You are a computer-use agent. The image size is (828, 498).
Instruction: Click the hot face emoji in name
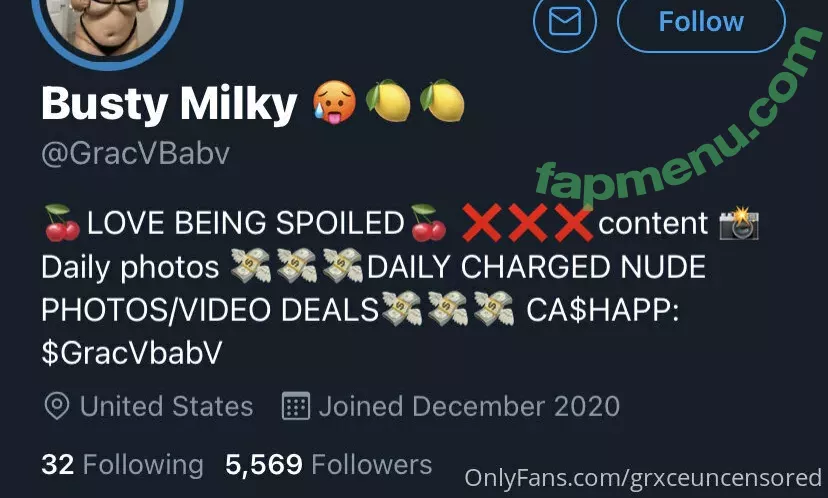tap(334, 102)
